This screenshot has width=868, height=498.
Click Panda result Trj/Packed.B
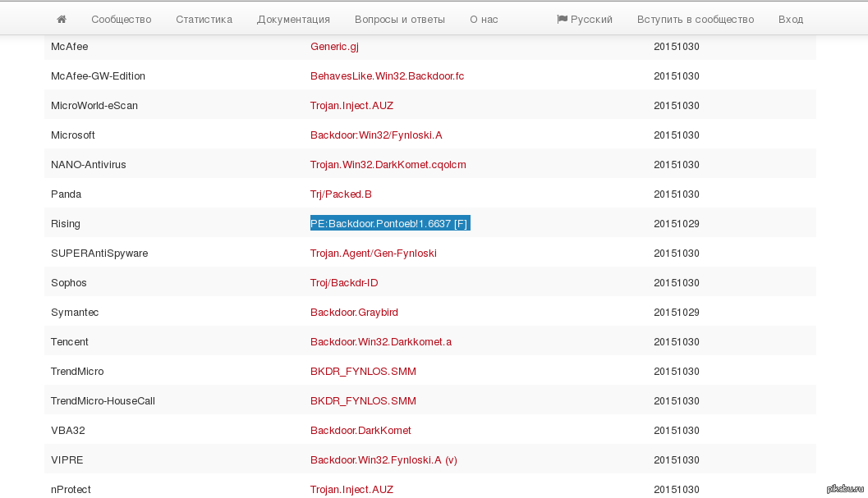coord(341,194)
